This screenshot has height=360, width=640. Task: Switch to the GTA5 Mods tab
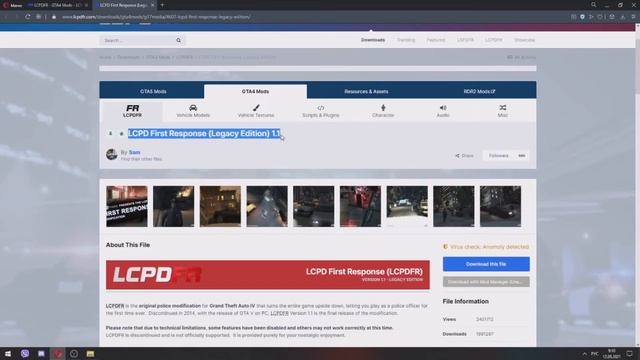(x=153, y=91)
